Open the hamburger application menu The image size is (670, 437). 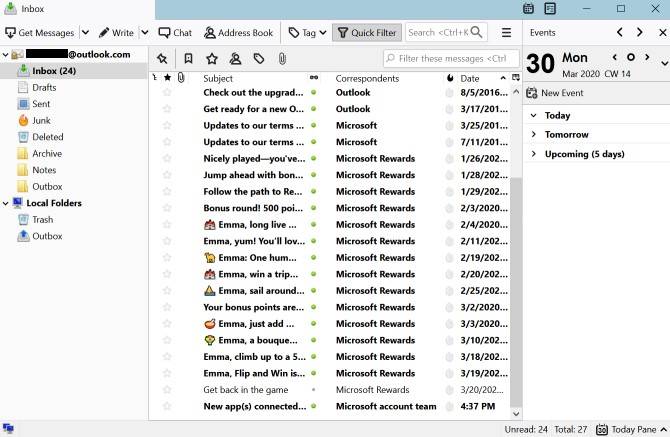point(506,32)
